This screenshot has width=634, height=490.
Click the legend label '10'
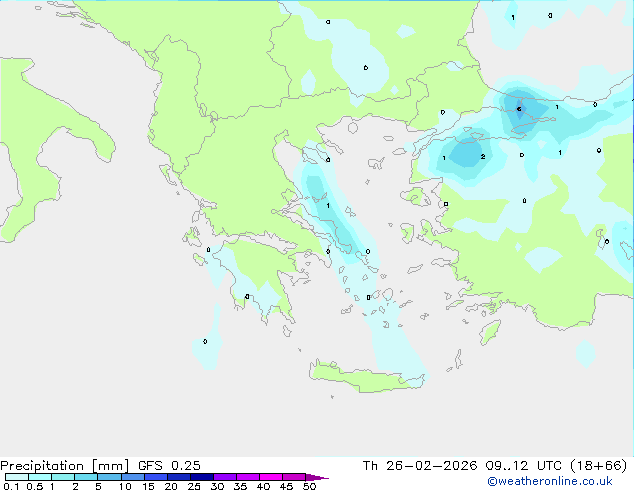[x=125, y=486]
